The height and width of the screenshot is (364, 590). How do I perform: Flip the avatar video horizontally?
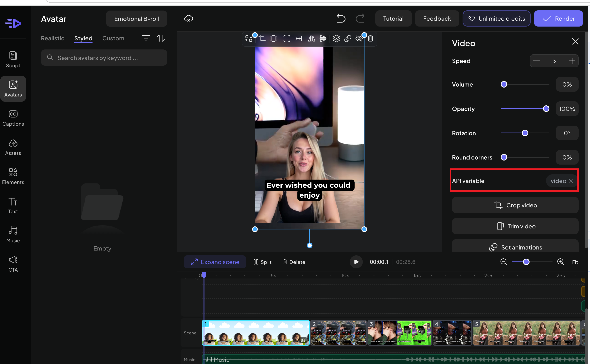[x=311, y=39]
